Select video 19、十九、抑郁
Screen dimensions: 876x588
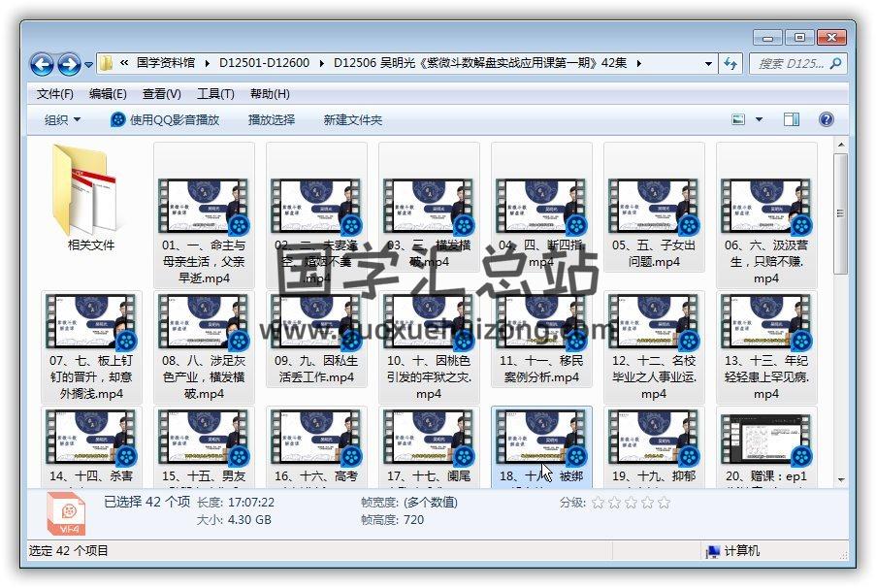point(654,446)
